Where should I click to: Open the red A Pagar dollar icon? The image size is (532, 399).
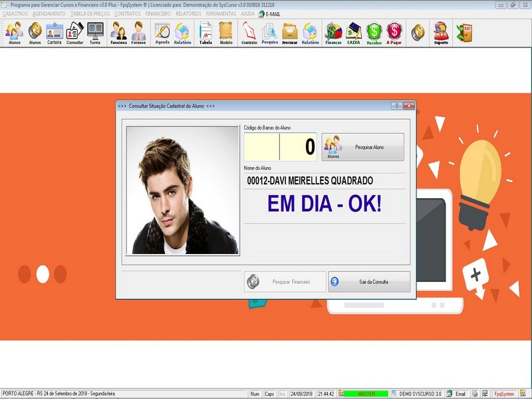[394, 33]
